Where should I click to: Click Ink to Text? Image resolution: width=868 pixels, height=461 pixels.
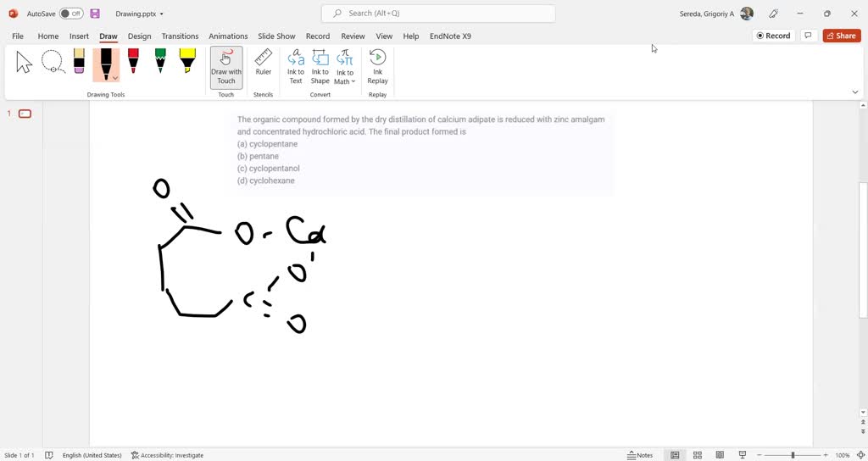click(x=296, y=67)
